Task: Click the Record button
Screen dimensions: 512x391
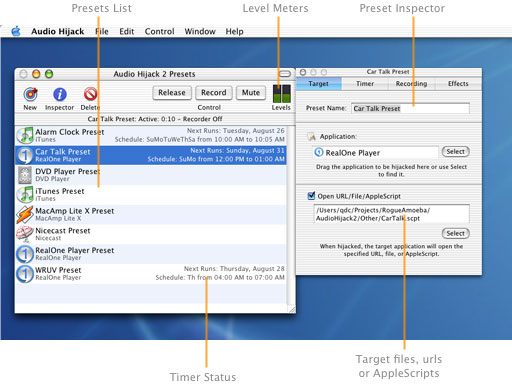Action: pos(214,93)
